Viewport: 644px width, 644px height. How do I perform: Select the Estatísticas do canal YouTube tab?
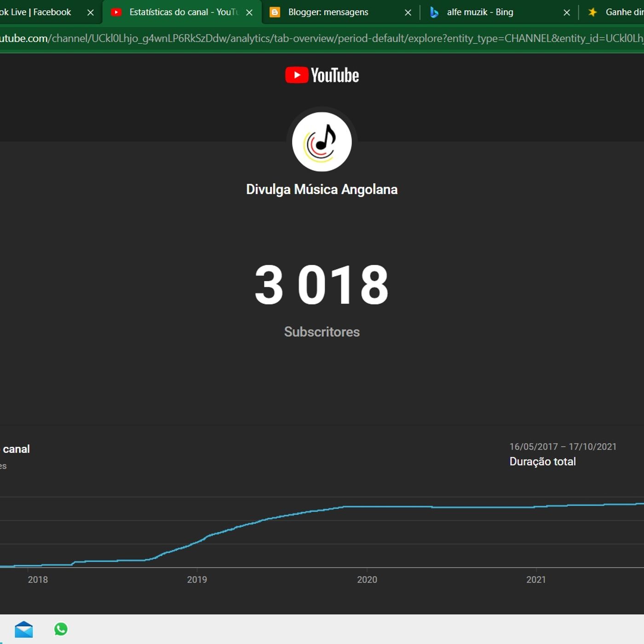182,12
